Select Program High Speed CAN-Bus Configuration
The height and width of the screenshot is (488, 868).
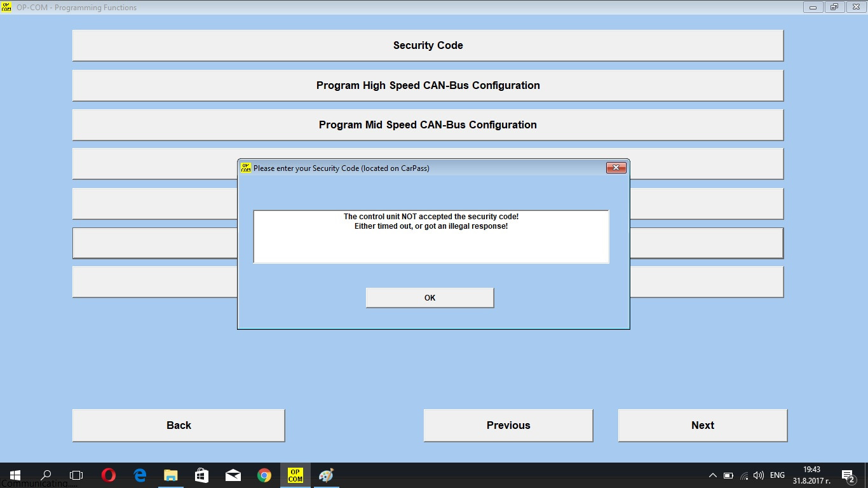428,85
